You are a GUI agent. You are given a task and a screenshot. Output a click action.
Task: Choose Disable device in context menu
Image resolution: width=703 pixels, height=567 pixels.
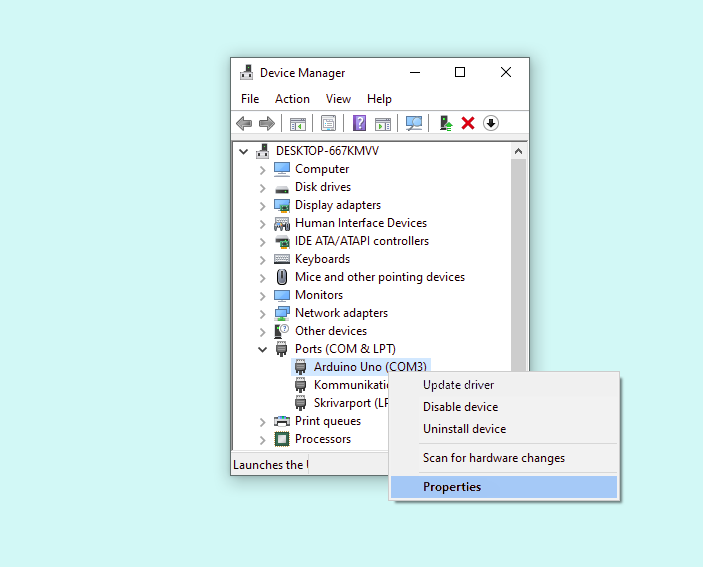coord(460,407)
